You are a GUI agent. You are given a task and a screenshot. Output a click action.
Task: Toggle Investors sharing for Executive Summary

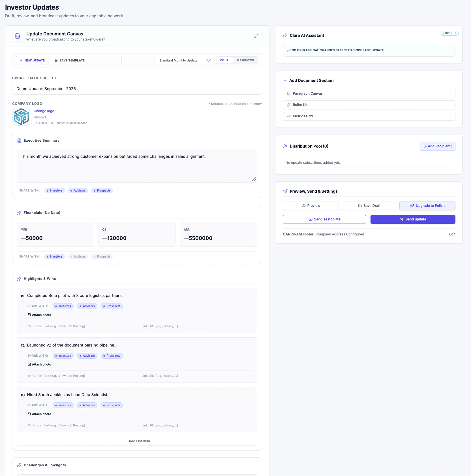55,191
